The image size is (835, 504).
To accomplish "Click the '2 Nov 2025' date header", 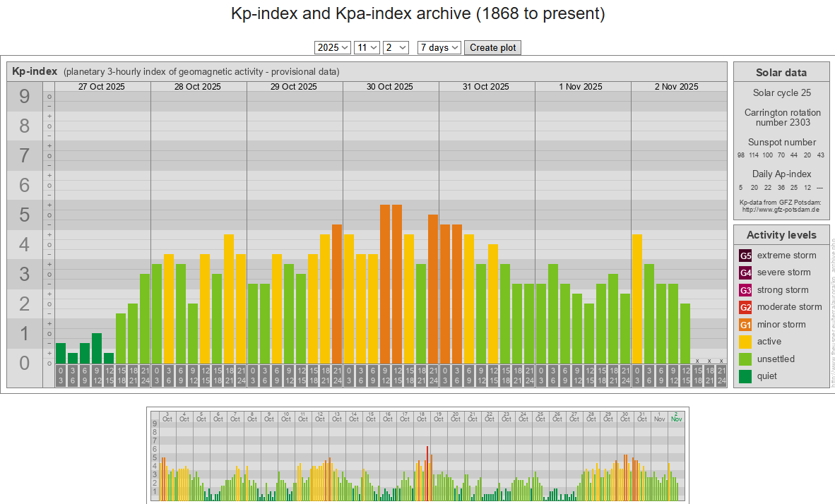I will tap(676, 87).
